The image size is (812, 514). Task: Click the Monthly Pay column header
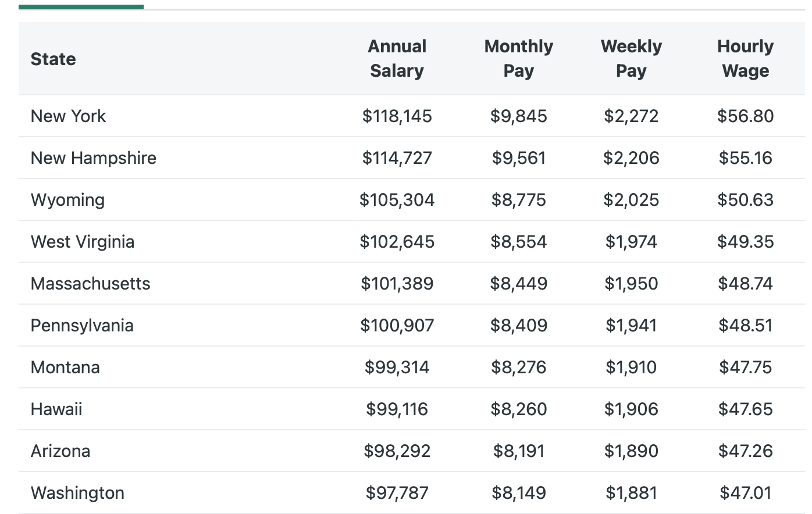tap(518, 58)
